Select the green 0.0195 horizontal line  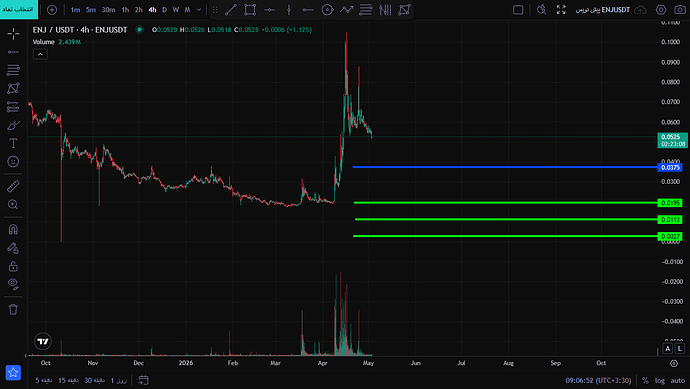(x=505, y=202)
